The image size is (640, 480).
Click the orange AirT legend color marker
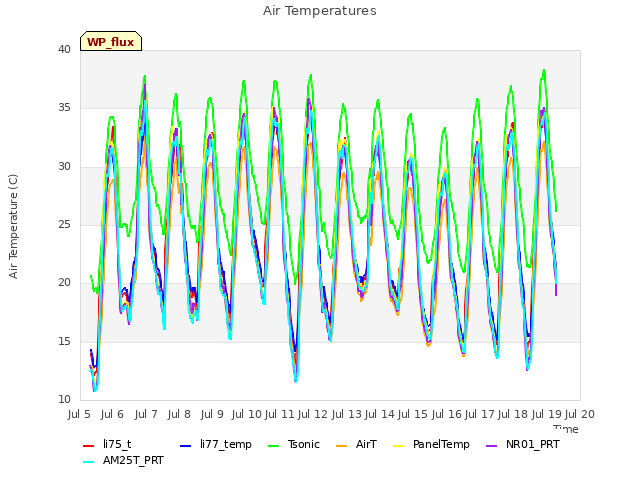coord(342,446)
